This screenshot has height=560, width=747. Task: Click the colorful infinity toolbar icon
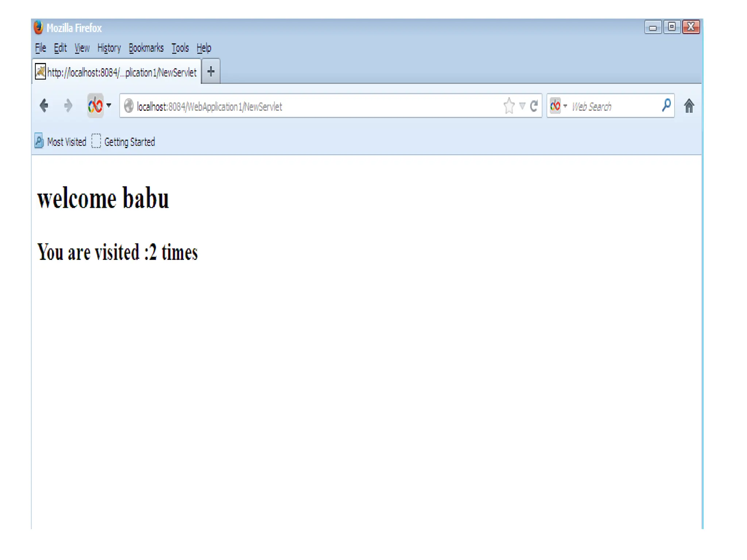coord(95,106)
